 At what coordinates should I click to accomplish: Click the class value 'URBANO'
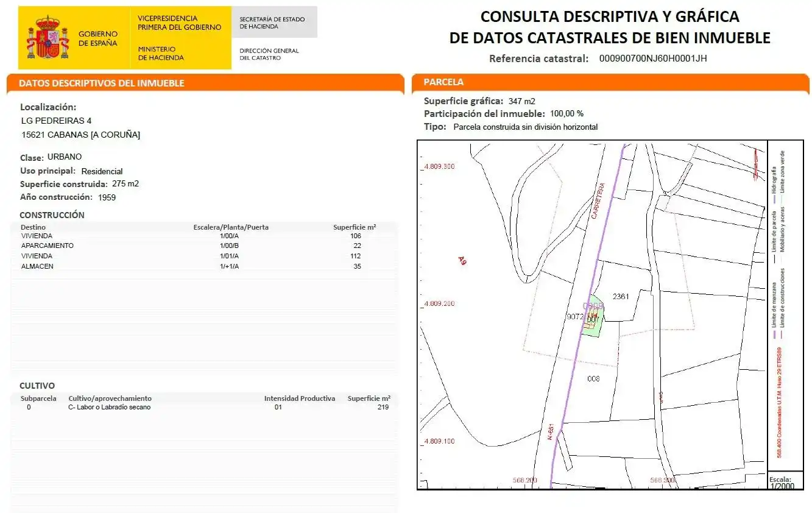click(x=65, y=157)
